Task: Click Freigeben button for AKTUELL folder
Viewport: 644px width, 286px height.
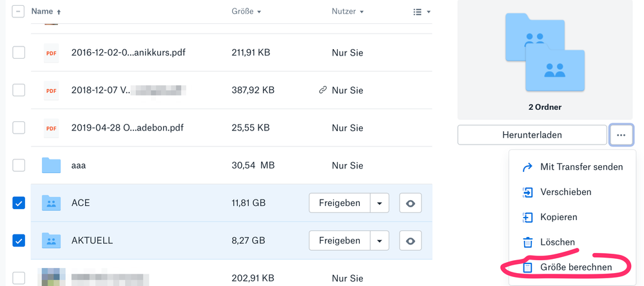Action: 340,241
